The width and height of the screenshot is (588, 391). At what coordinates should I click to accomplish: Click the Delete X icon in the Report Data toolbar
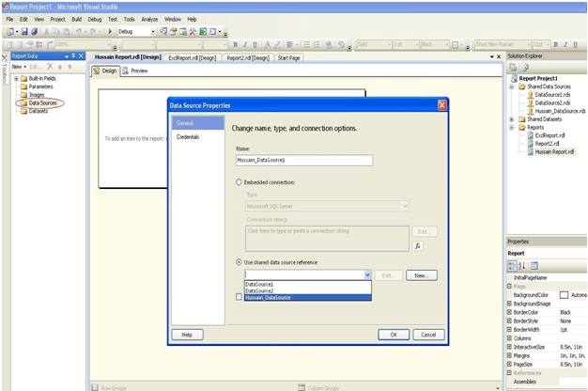point(50,67)
